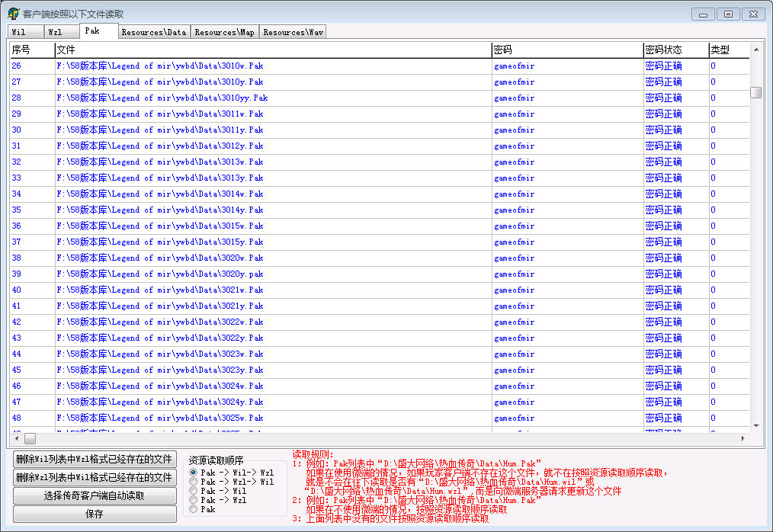
Task: Click the 保存 (Save) button
Action: click(94, 514)
